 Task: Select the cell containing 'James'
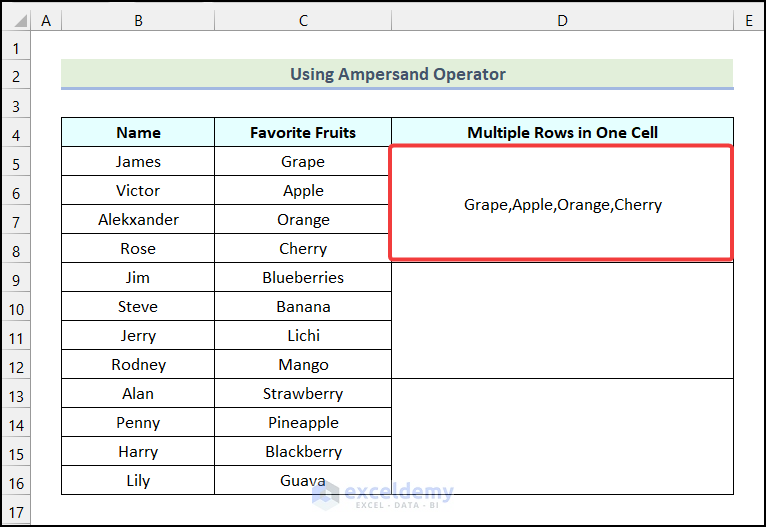click(x=138, y=162)
